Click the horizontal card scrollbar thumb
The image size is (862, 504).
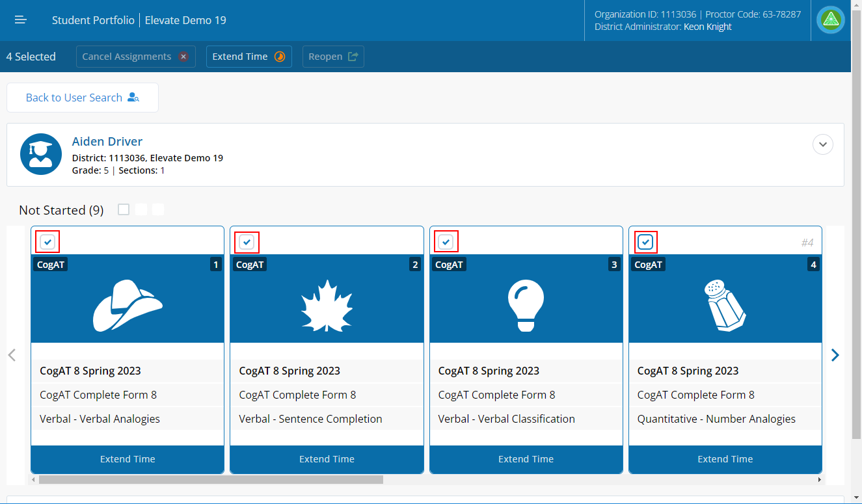(x=211, y=479)
